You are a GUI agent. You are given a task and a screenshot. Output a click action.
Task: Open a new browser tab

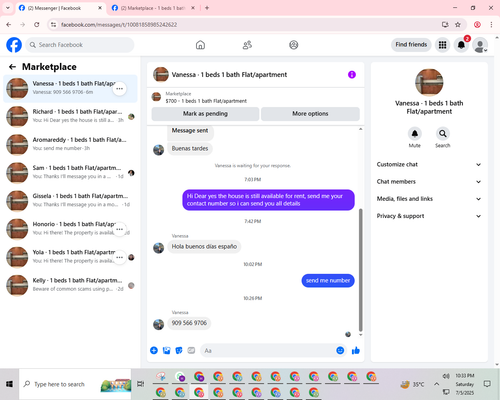[x=207, y=8]
